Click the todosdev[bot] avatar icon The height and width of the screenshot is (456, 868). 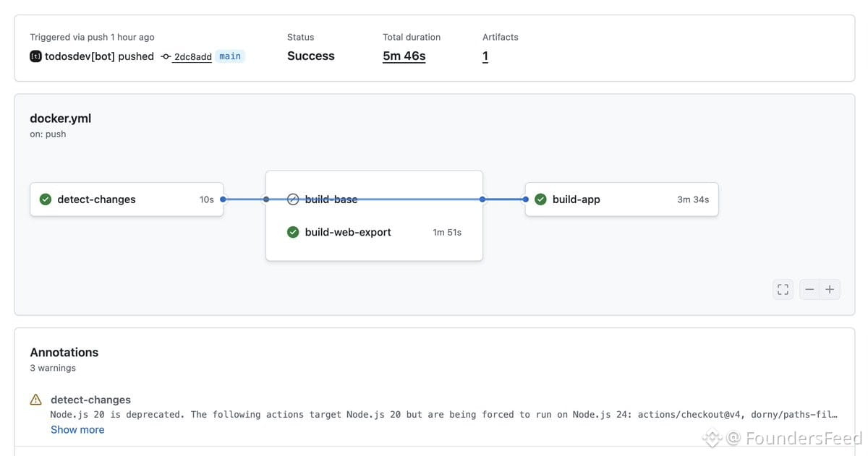click(x=35, y=56)
